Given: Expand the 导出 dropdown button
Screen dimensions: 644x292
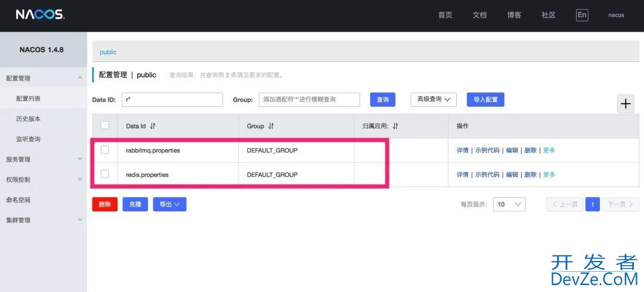Looking at the screenshot, I should pyautogui.click(x=169, y=204).
